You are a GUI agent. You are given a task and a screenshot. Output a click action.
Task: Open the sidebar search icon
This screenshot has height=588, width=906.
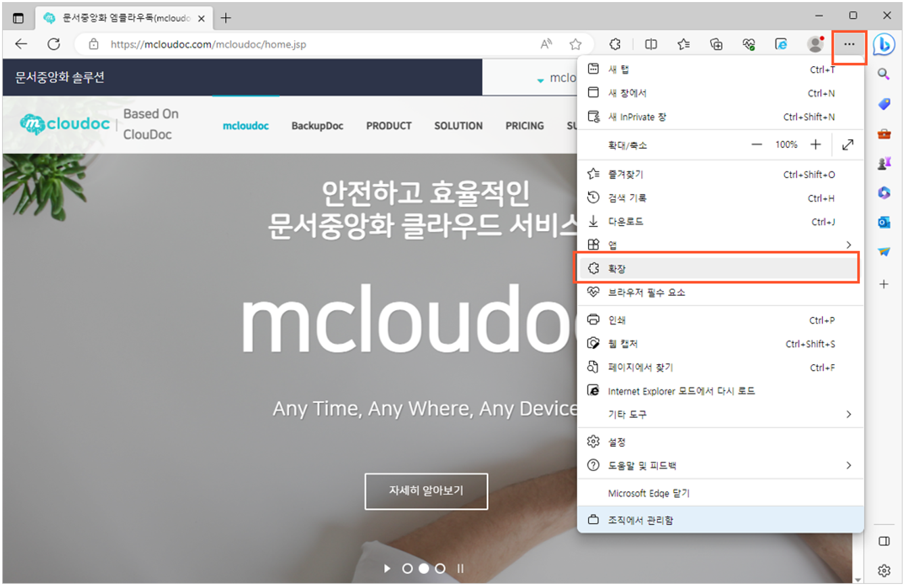tap(884, 74)
